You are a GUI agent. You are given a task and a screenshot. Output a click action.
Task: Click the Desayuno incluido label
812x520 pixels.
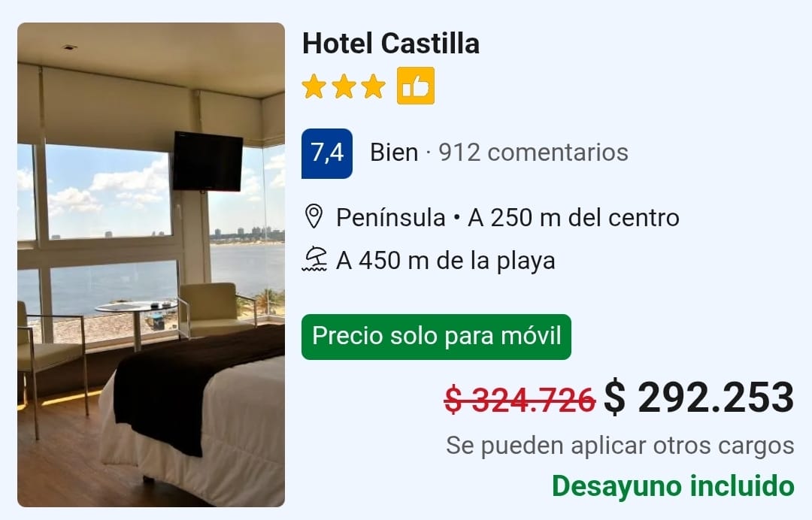coord(673,486)
